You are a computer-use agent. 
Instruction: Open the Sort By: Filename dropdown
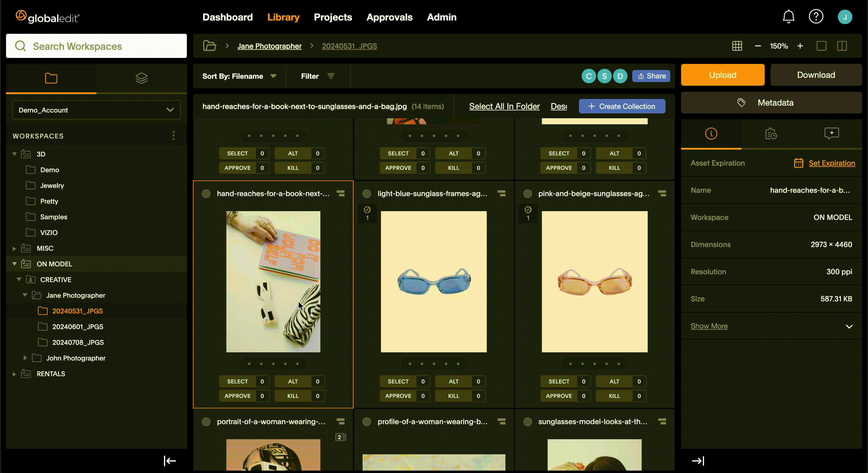tap(239, 76)
